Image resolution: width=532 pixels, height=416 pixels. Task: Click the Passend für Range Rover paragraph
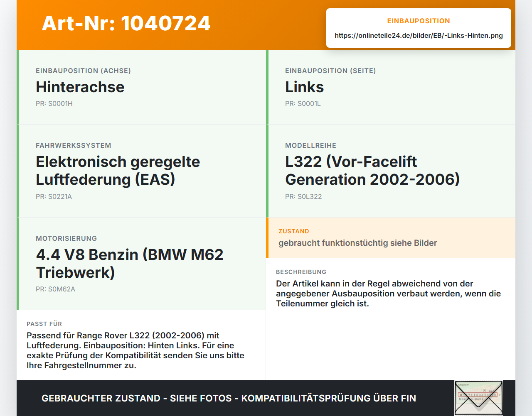[x=135, y=350]
